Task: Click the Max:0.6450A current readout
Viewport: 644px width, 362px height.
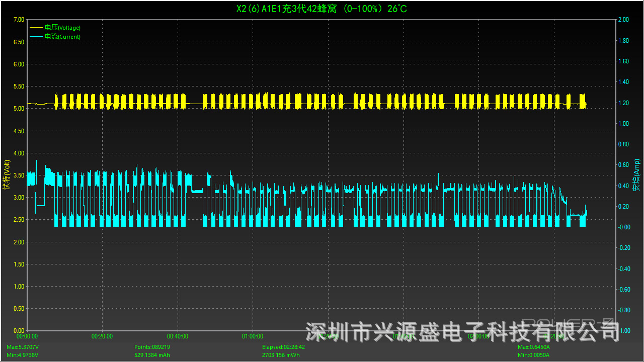Action: point(534,347)
